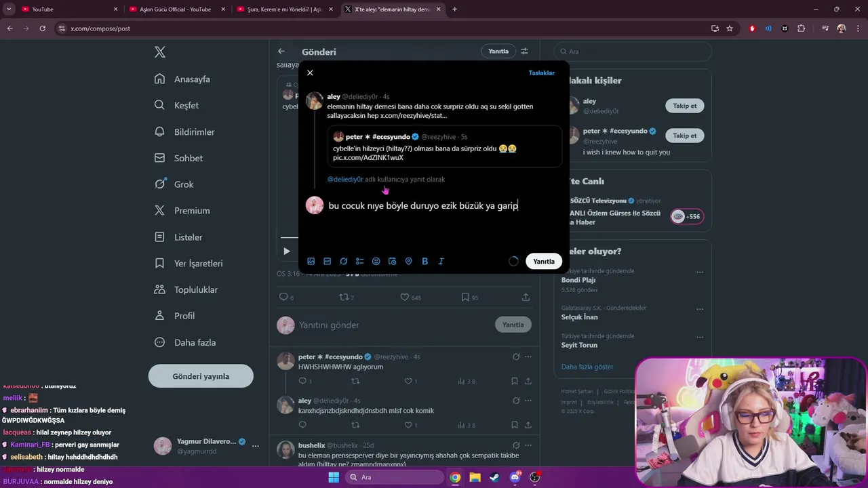Click the Grok enhance icon in composer toolbar
The height and width of the screenshot is (488, 868).
click(344, 261)
